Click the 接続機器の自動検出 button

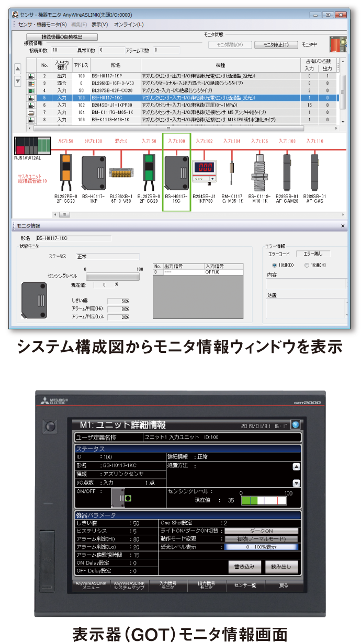coord(62,37)
